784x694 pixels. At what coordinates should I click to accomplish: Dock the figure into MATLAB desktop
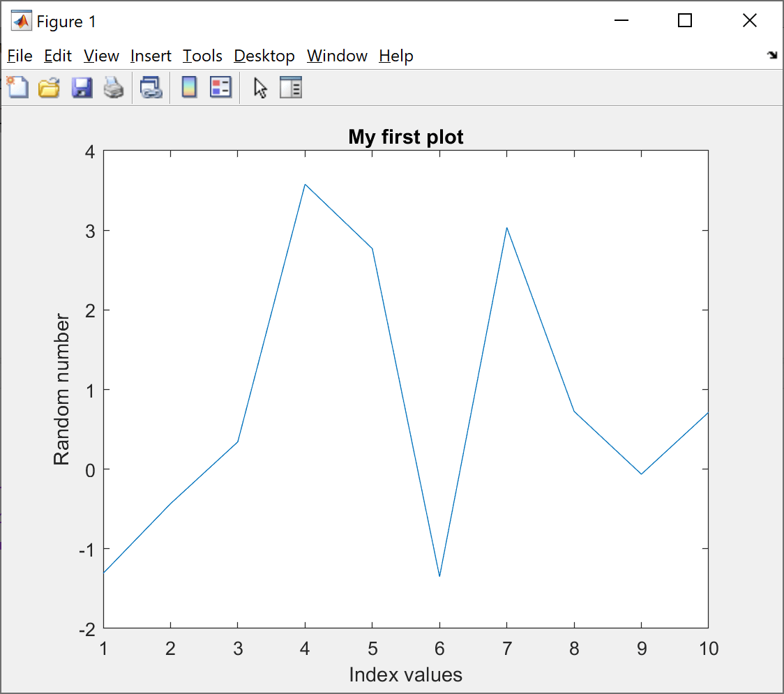[x=772, y=54]
